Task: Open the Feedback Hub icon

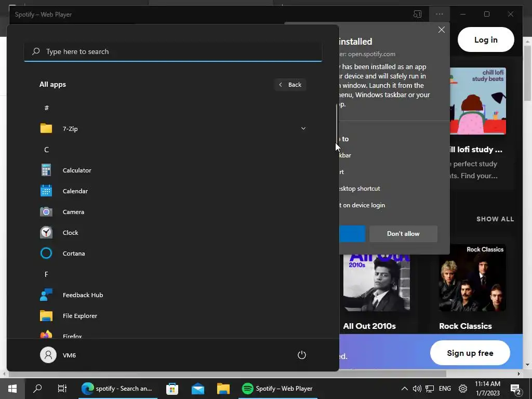Action: (46, 295)
